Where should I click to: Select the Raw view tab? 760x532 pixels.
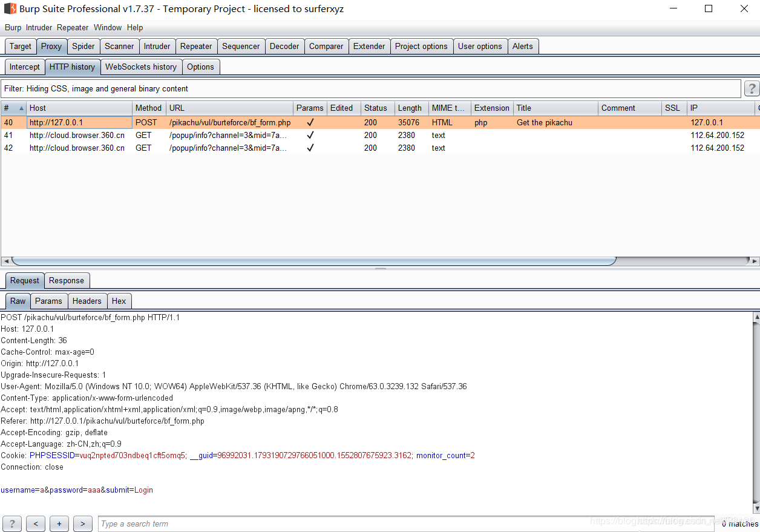pyautogui.click(x=18, y=301)
